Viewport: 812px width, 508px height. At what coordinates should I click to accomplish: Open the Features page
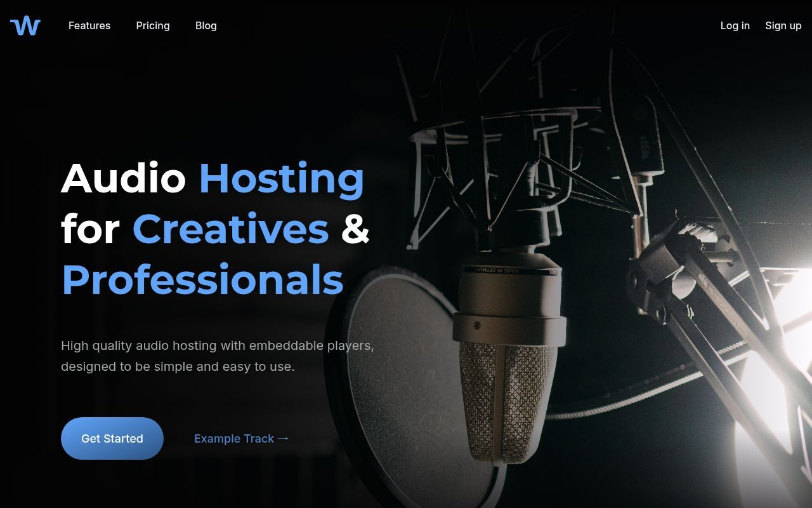[x=89, y=25]
